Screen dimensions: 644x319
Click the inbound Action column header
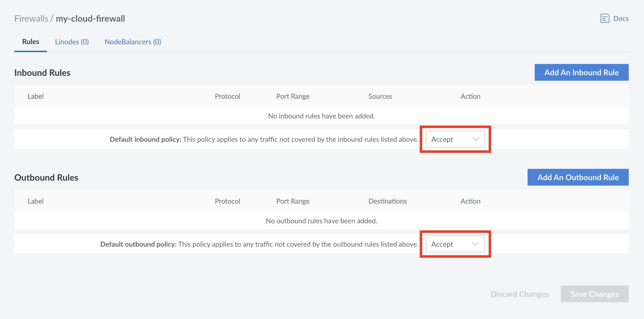pos(470,96)
